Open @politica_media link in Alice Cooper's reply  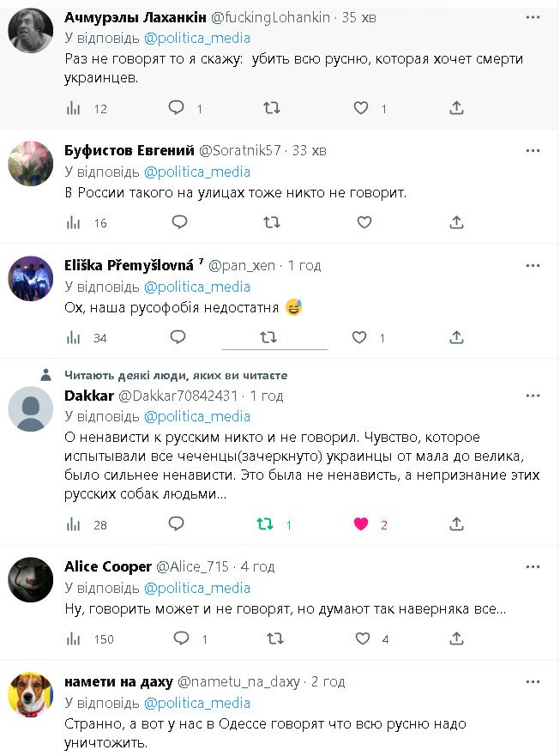[197, 588]
